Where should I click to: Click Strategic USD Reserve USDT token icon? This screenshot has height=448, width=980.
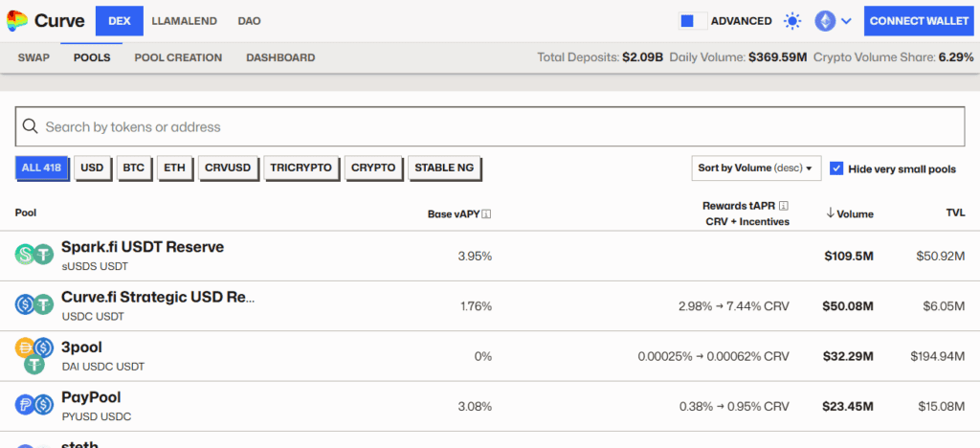pos(43,304)
